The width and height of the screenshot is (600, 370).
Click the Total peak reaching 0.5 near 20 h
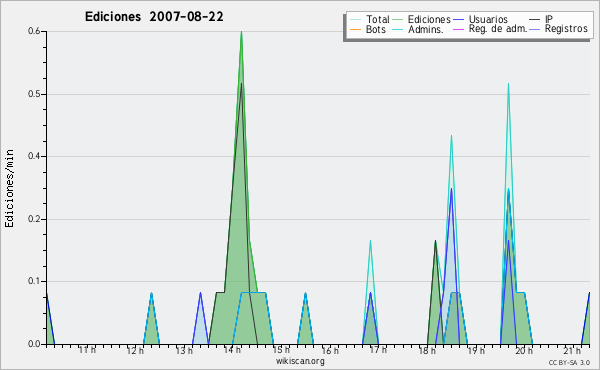[x=508, y=84]
